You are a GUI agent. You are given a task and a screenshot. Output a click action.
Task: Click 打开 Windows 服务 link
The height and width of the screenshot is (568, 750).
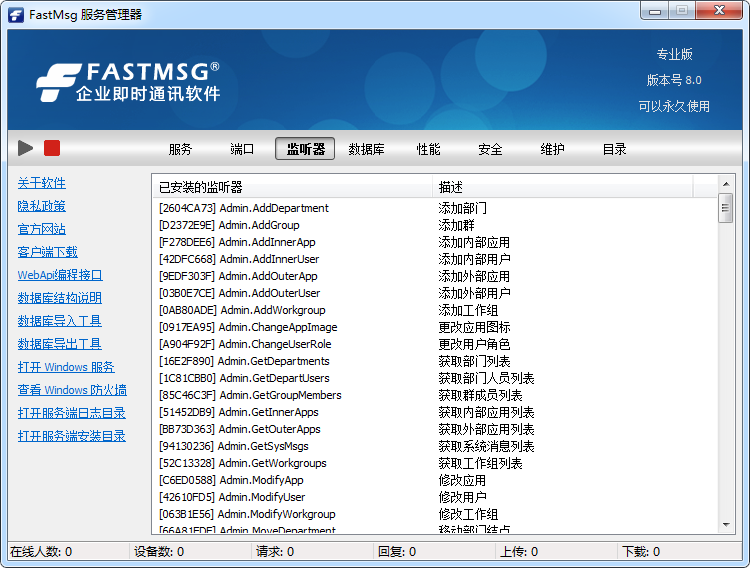coord(66,367)
